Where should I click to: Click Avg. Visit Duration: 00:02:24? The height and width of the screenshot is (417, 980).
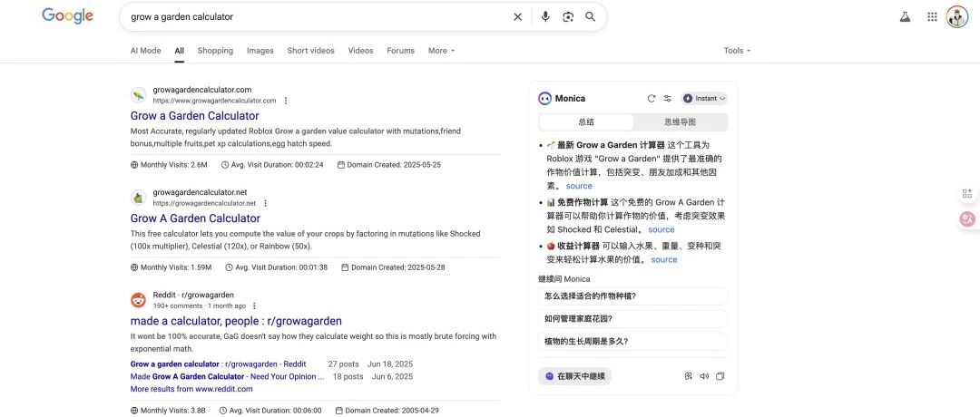[x=272, y=165]
